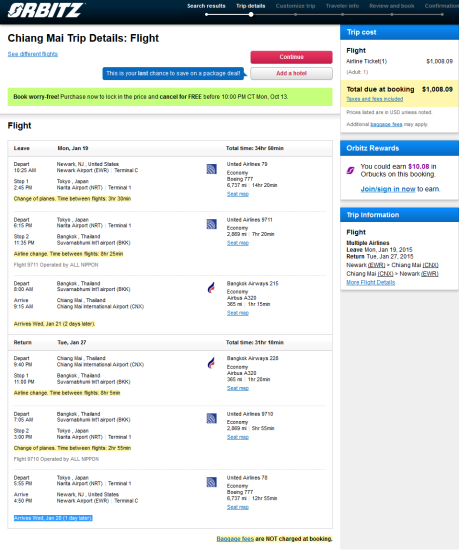Viewport: 459px width, 550px height.
Task: Open More Flight Details link
Action: [x=371, y=282]
